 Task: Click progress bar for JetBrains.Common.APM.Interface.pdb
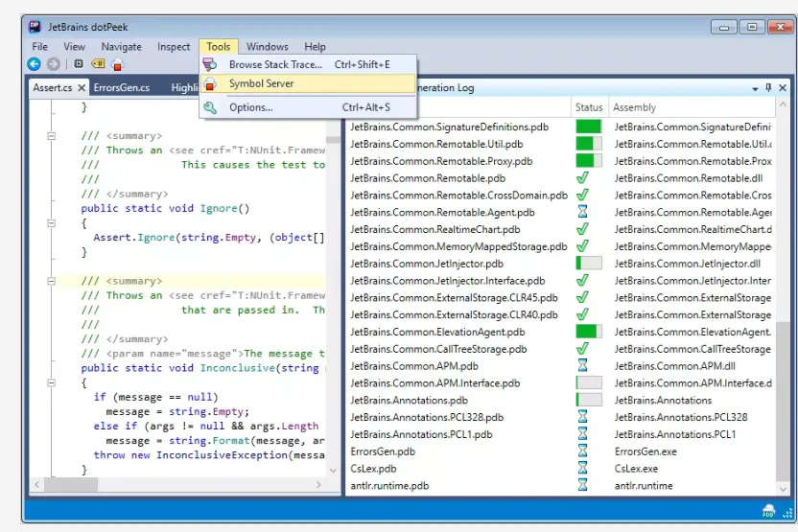pyautogui.click(x=589, y=383)
